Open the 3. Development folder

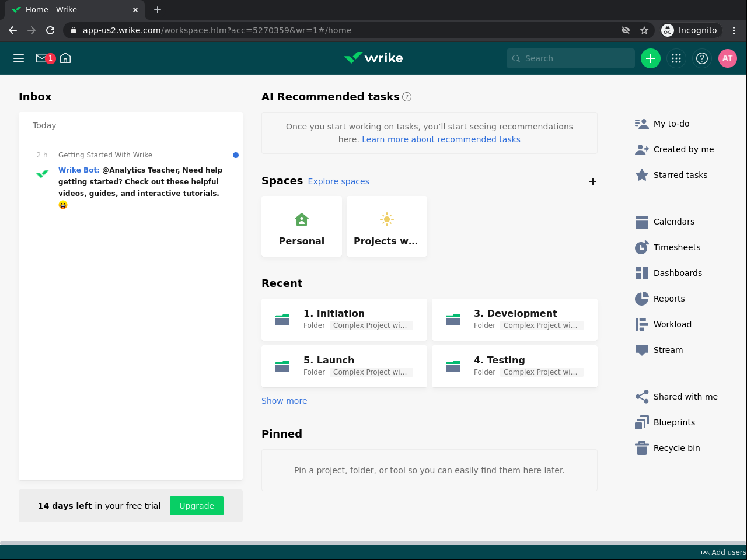[515, 320]
